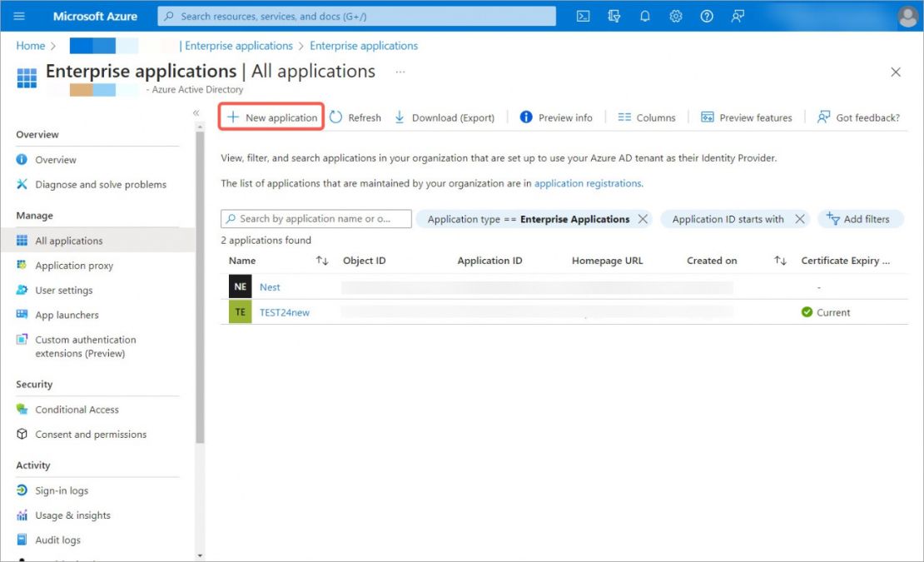The width and height of the screenshot is (924, 562).
Task: Collapse the left navigation pane
Action: [196, 112]
